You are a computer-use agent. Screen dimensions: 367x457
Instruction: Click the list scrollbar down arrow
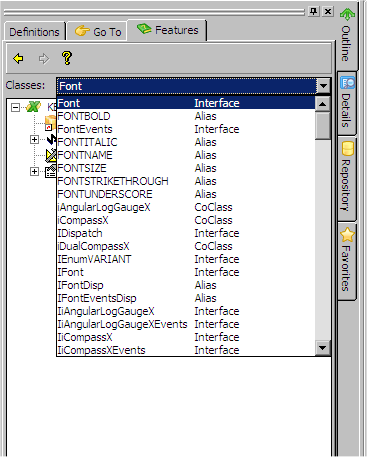click(x=322, y=348)
